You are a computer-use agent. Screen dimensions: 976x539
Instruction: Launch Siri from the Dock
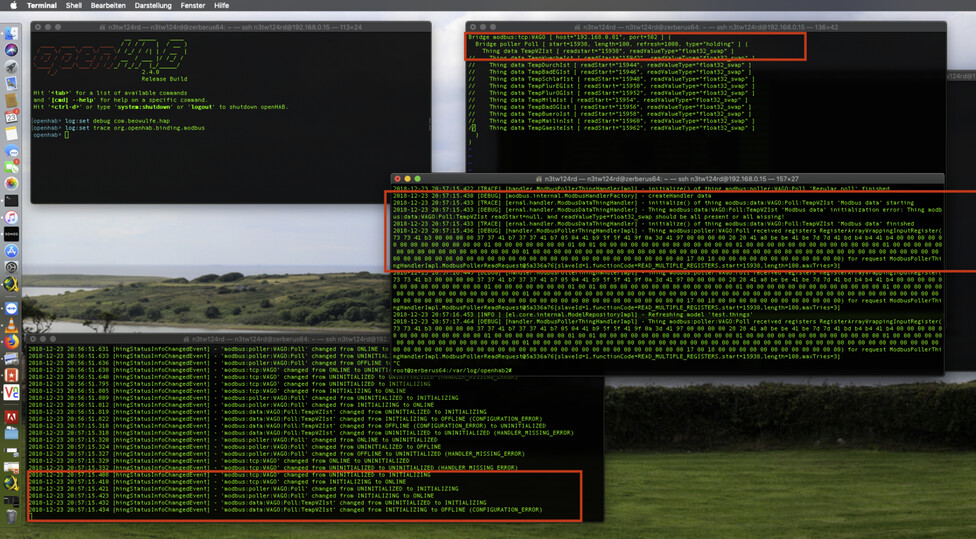11,50
